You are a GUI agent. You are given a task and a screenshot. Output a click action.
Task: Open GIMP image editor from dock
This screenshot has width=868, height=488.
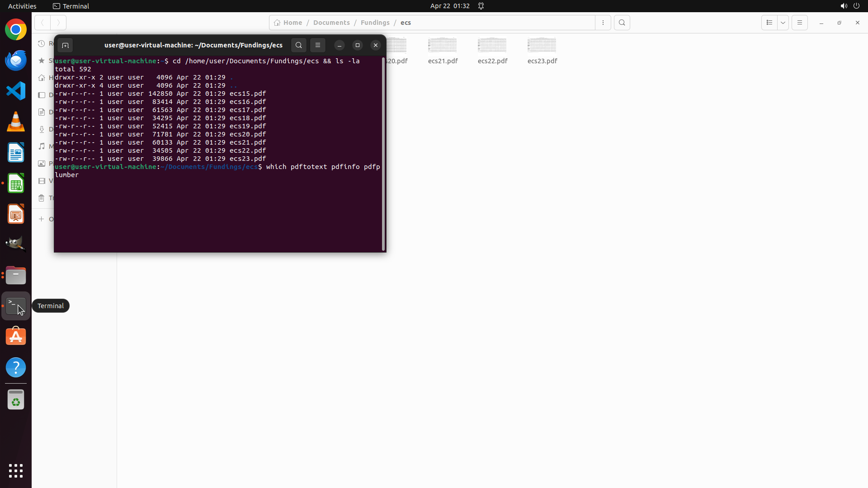tap(16, 244)
